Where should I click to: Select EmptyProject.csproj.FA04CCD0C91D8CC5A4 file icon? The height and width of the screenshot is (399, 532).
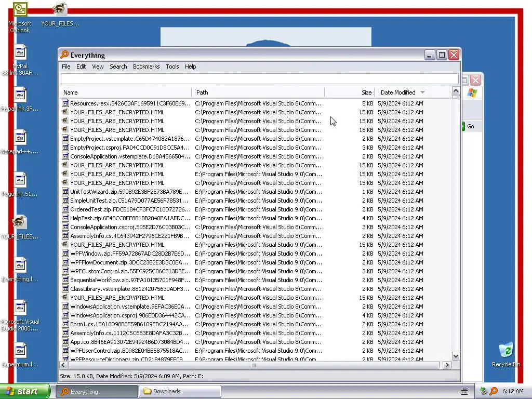pos(65,147)
